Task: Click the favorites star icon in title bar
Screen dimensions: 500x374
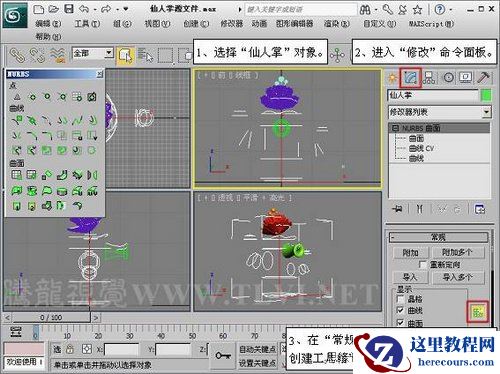Action: (417, 10)
